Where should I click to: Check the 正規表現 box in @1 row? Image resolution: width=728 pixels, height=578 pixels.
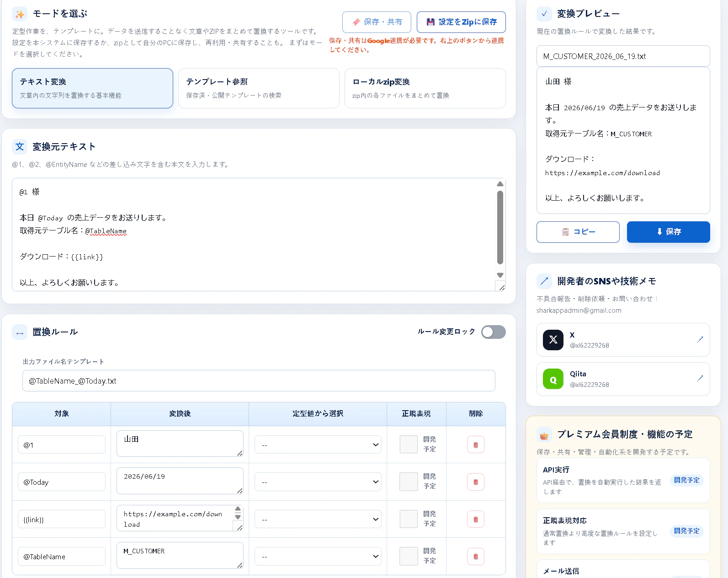coord(409,444)
